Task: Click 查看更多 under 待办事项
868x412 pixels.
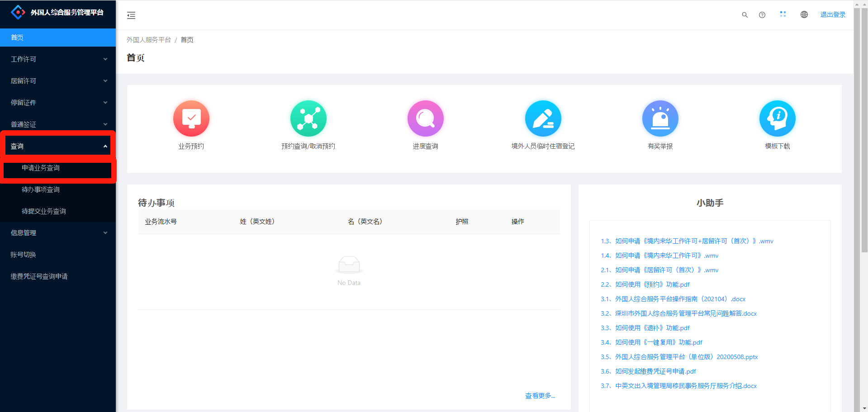Action: pyautogui.click(x=540, y=396)
